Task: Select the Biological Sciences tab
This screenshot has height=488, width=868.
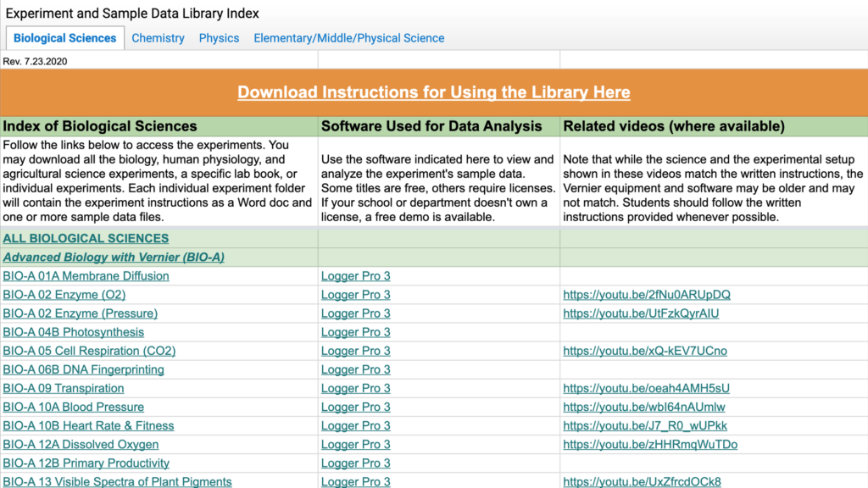Action: click(x=65, y=38)
